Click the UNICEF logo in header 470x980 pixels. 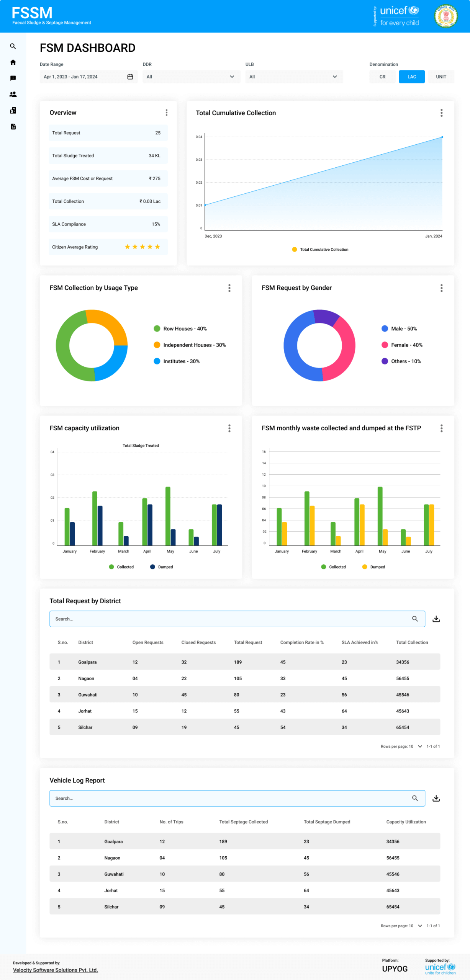[399, 16]
